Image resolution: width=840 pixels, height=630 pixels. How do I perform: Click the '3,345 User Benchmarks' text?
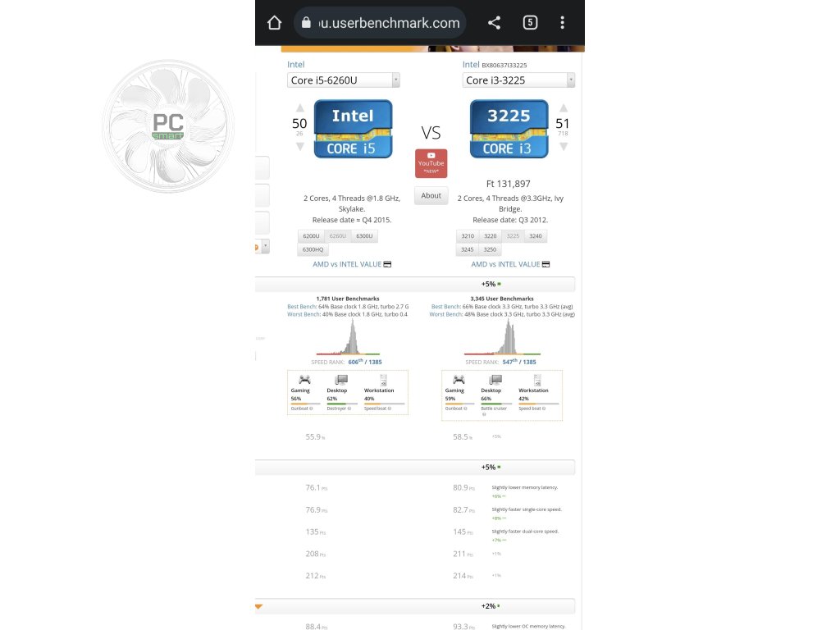502,299
